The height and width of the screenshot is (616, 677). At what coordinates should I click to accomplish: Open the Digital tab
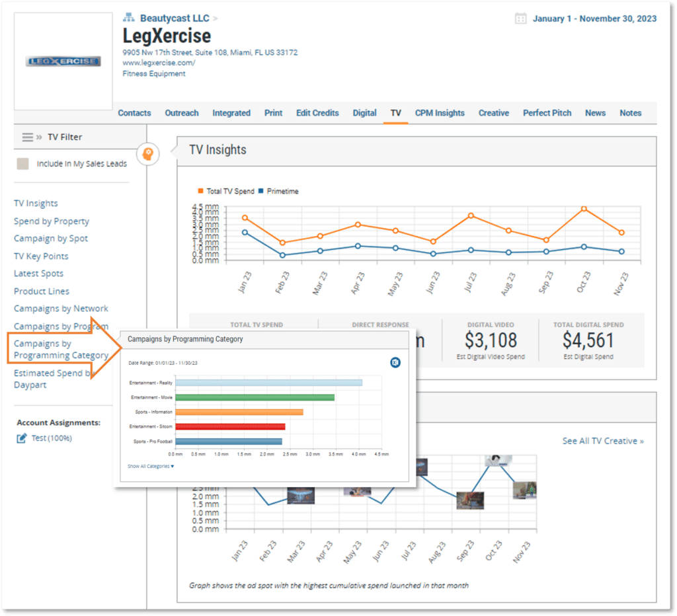pyautogui.click(x=364, y=113)
